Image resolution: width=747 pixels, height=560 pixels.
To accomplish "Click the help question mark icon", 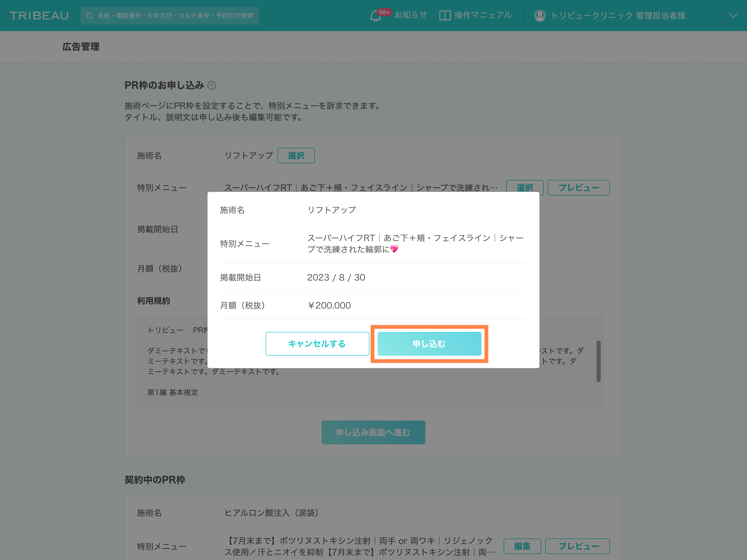I will point(212,85).
